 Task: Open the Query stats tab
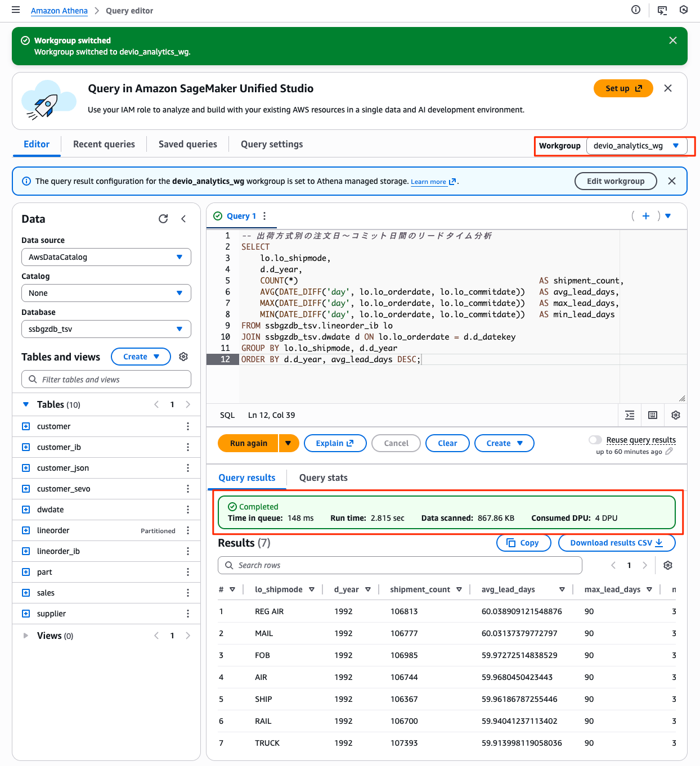click(x=323, y=477)
